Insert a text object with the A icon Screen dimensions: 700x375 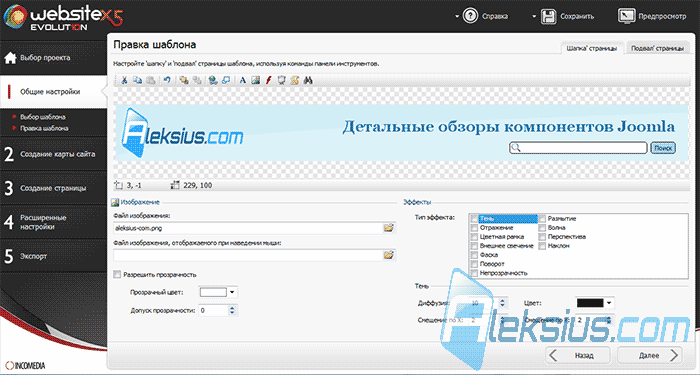click(242, 80)
